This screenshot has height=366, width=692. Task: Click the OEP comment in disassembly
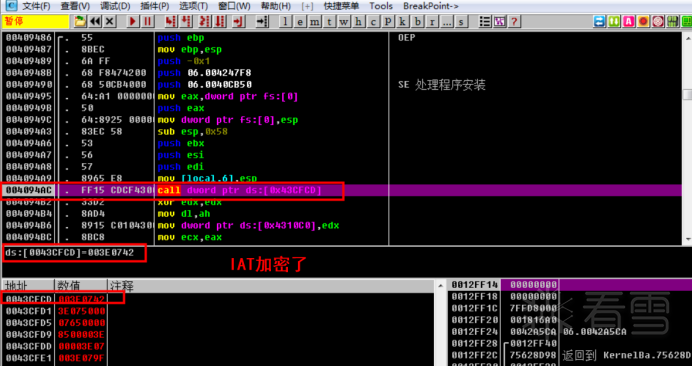point(406,38)
